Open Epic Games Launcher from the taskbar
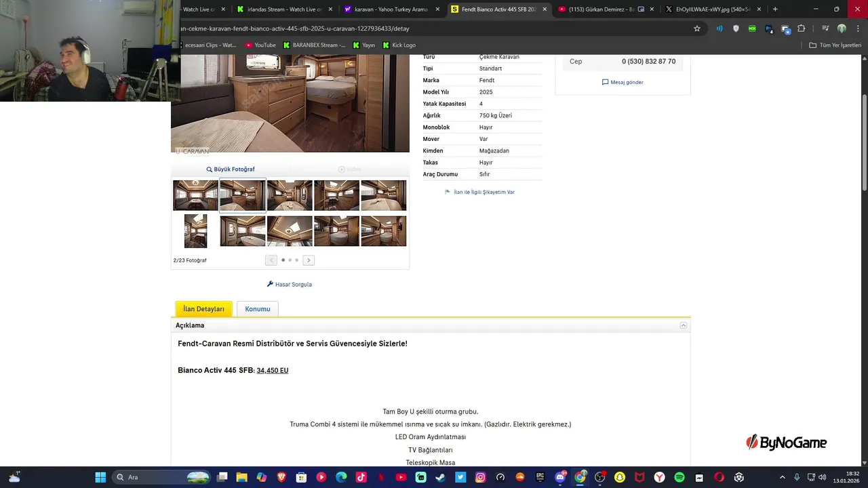 [540, 477]
